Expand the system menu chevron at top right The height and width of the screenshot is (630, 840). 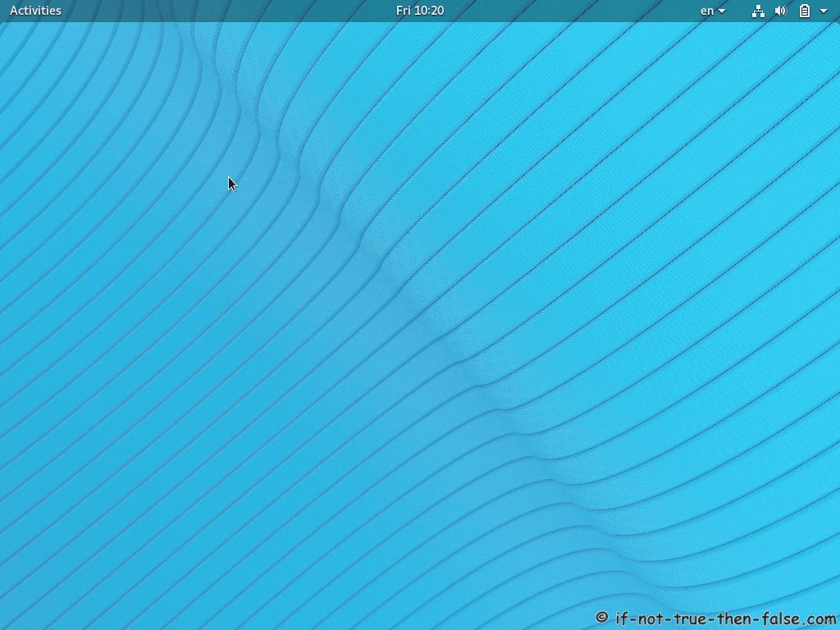pos(824,11)
